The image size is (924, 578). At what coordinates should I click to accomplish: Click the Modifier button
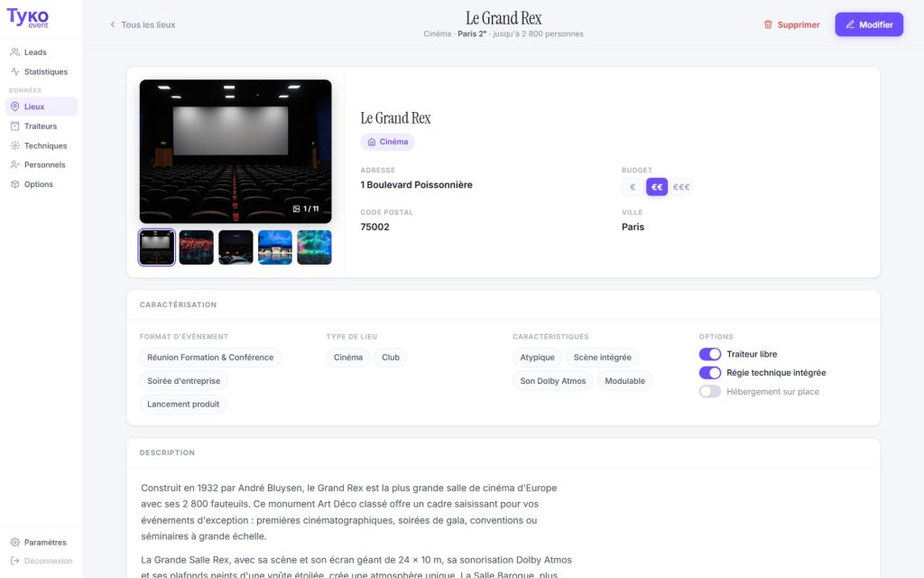click(869, 24)
